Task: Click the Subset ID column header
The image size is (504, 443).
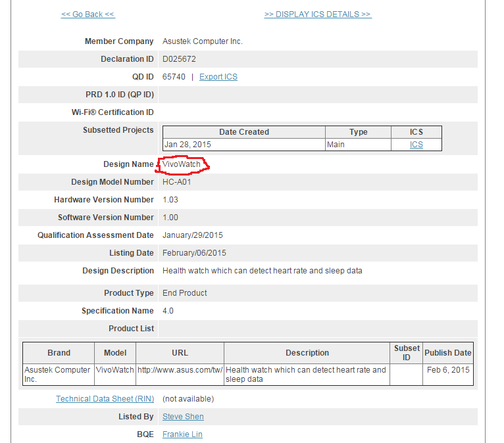Action: [x=406, y=353]
